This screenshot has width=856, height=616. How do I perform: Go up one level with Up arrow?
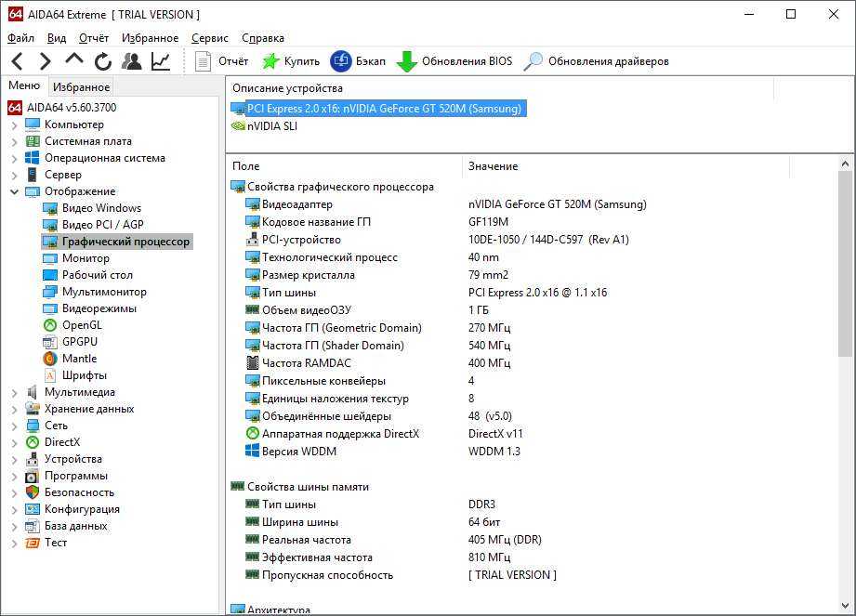(x=73, y=60)
